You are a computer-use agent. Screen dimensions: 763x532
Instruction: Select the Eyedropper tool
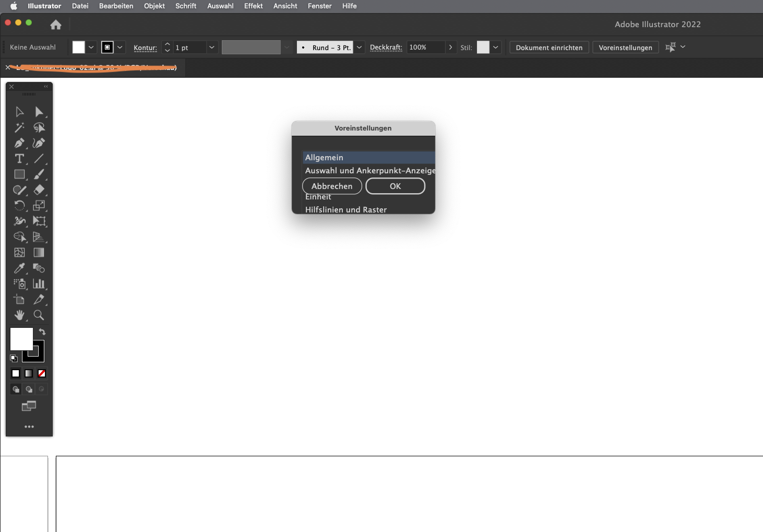pyautogui.click(x=19, y=268)
